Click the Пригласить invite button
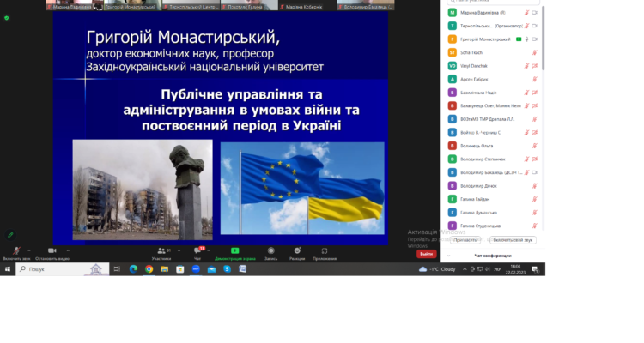 (x=465, y=240)
